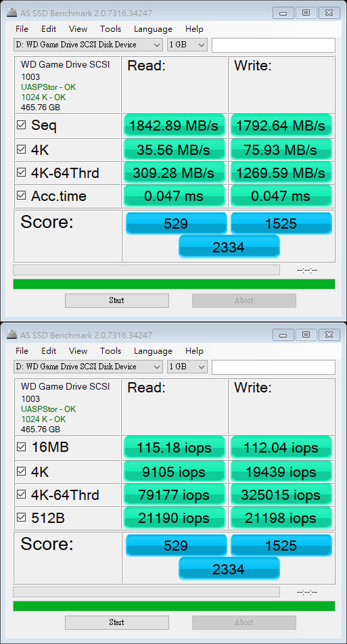Screen dimensions: 347x644
Task: Click 512B read result 21190 iops
Action: point(174,517)
